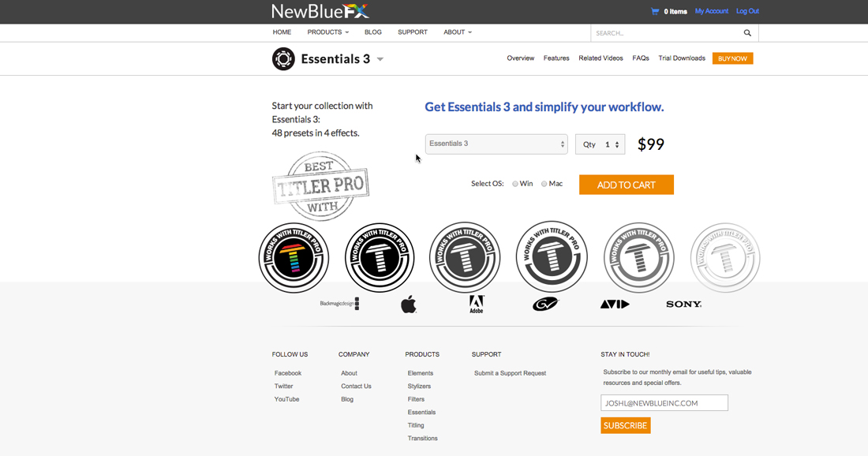This screenshot has width=868, height=456.
Task: Open the shopping cart icon
Action: click(655, 11)
